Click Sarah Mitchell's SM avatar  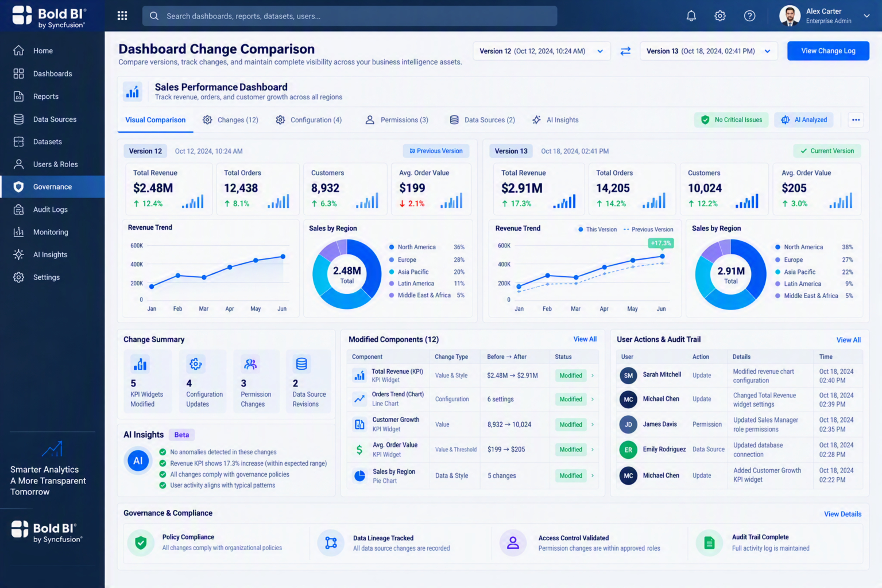tap(628, 375)
